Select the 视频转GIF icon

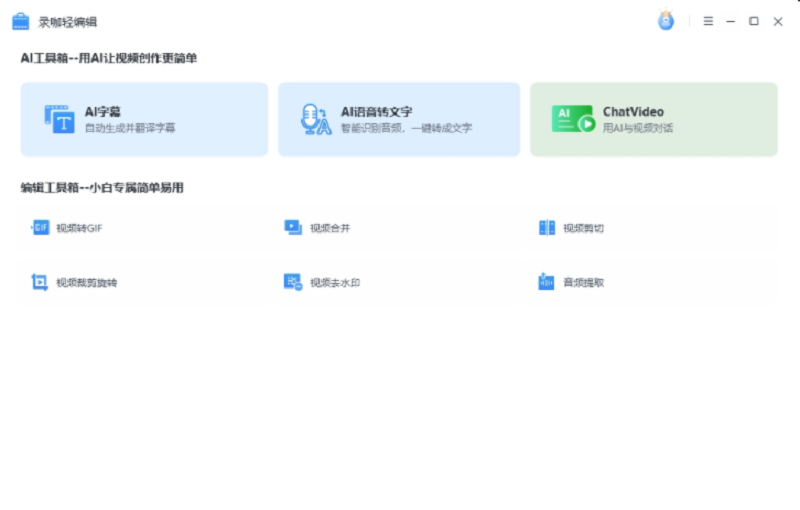40,228
